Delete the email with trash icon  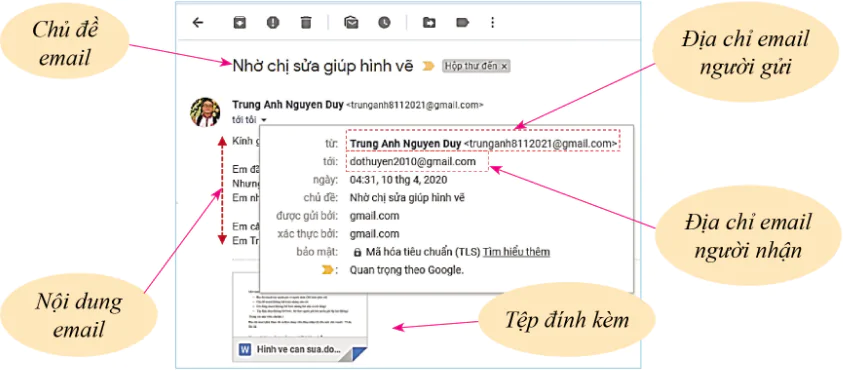pyautogui.click(x=305, y=23)
